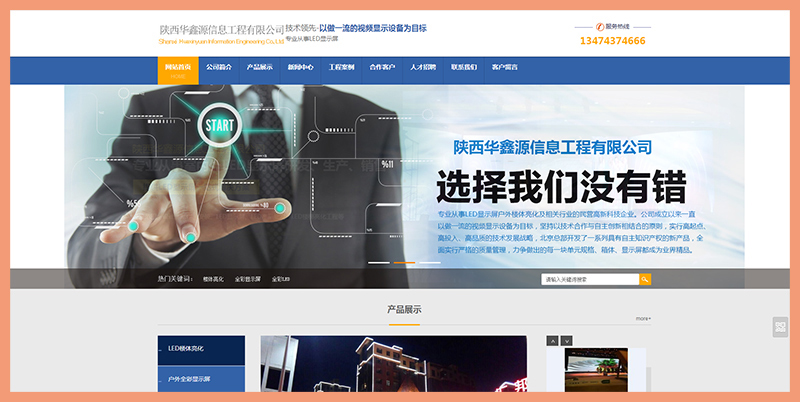Click the active orange slide indicator
Screen dimensions: 800x402
pyautogui.click(x=404, y=263)
